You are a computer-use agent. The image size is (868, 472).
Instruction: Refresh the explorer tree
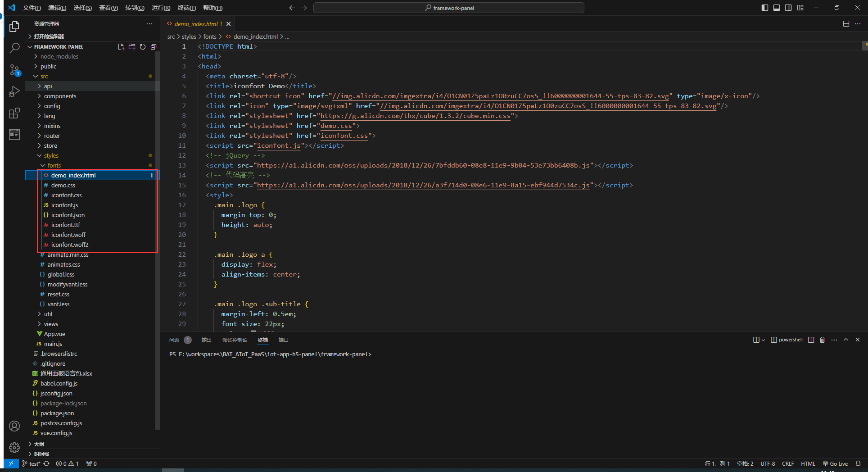pyautogui.click(x=143, y=47)
